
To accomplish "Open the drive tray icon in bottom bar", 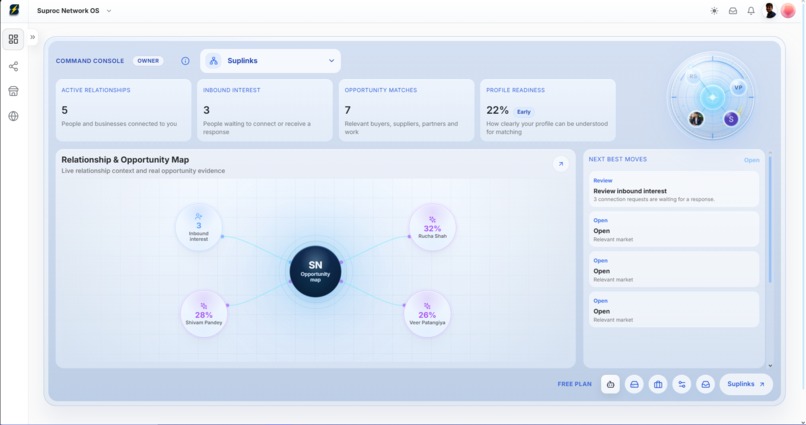I will 634,384.
